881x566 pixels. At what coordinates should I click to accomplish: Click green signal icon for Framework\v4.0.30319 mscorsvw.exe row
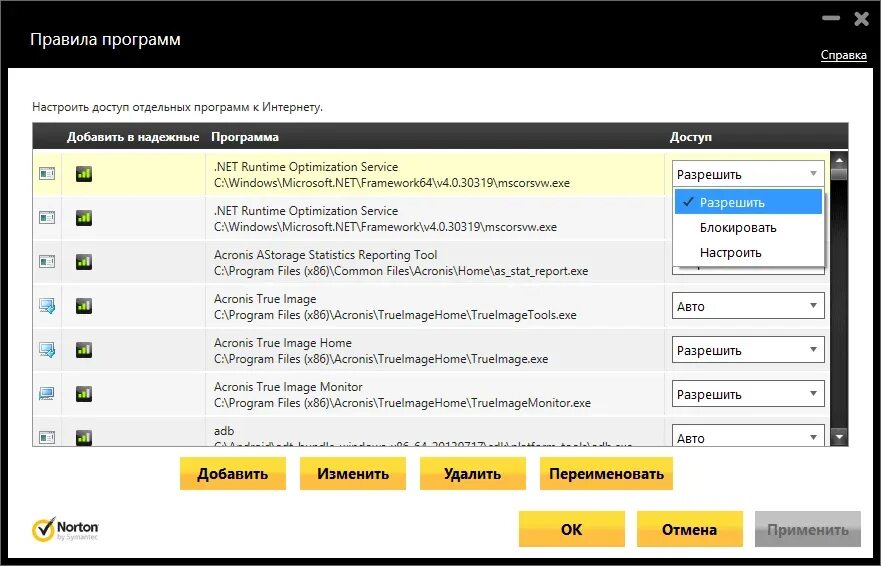(x=84, y=218)
